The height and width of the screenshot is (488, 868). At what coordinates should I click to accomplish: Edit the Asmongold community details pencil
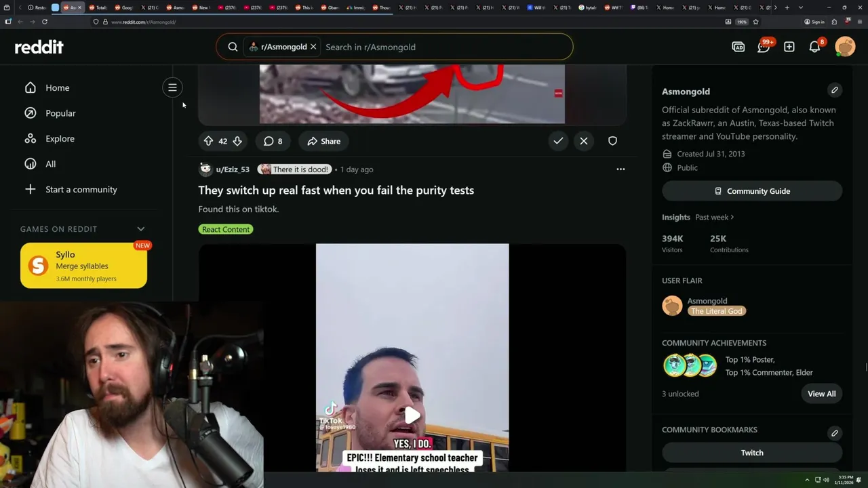click(x=835, y=90)
